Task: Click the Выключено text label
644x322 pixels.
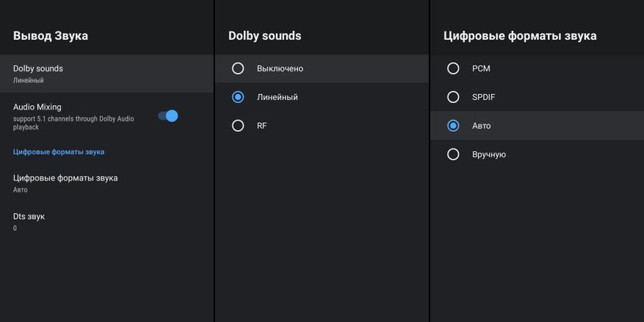Action: [x=280, y=68]
